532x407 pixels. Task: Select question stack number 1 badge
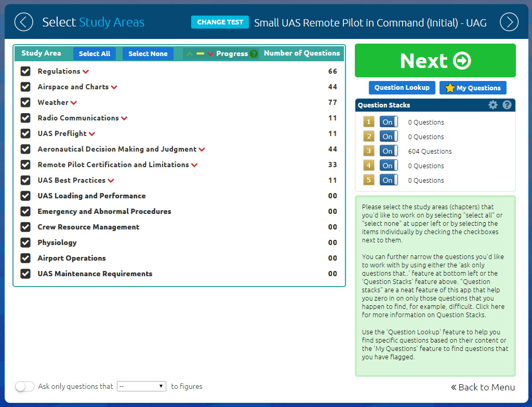pyautogui.click(x=368, y=122)
